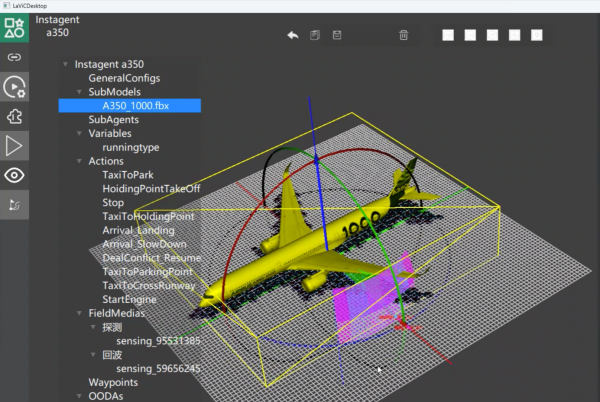Screen dimensions: 600x402
Task: Collapse the Variables tree node
Action: [x=79, y=133]
